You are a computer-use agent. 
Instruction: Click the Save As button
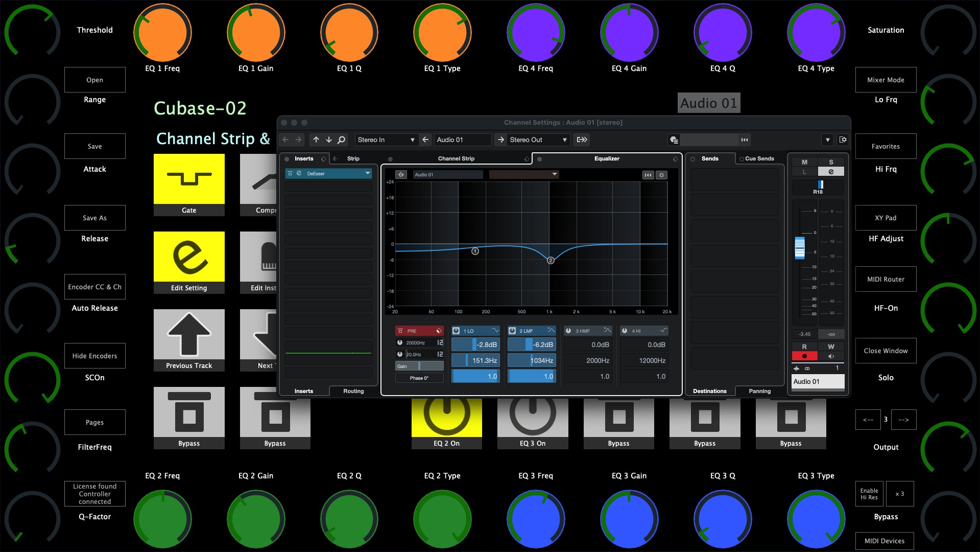94,218
